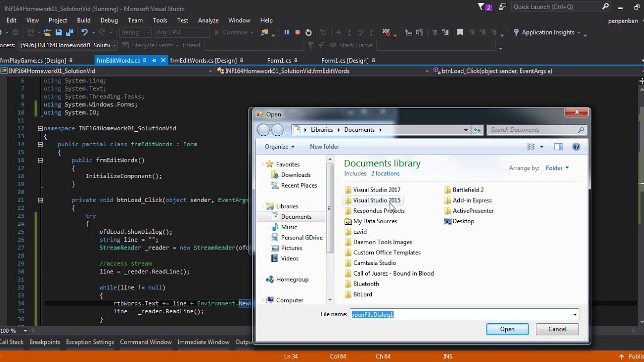Open the Immediate Window tab

coord(203,342)
